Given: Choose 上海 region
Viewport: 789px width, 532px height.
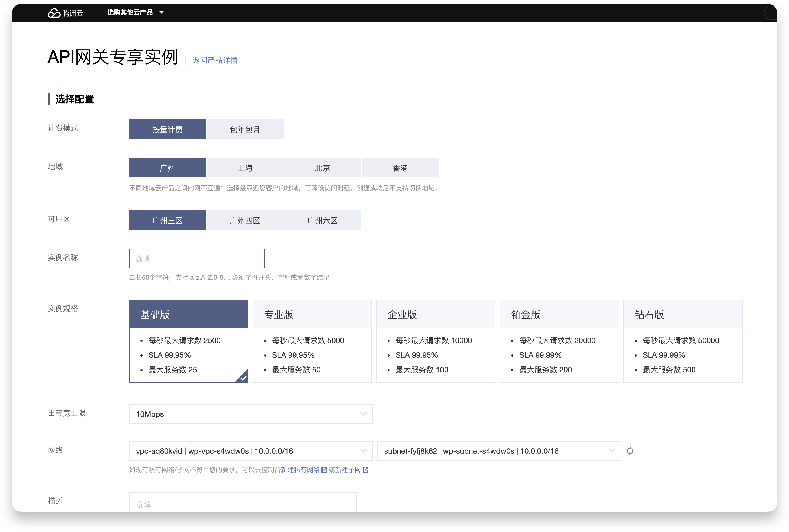Looking at the screenshot, I should (x=245, y=167).
